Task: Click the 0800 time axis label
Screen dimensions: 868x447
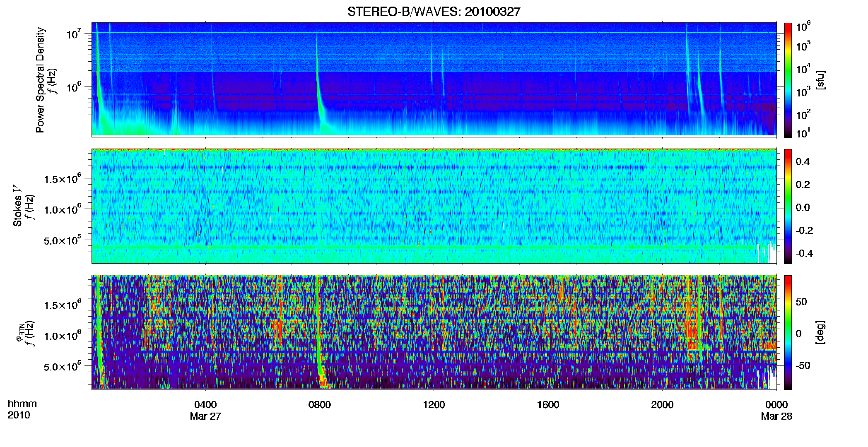Action: [x=320, y=405]
